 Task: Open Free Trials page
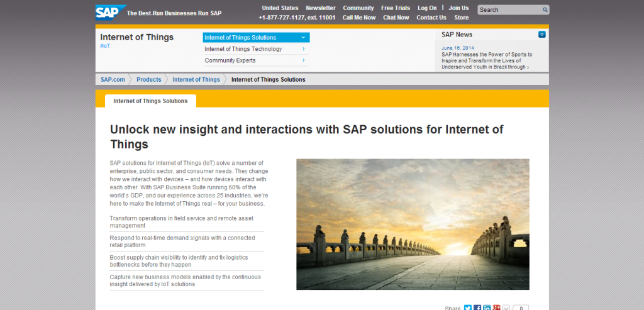pyautogui.click(x=396, y=8)
